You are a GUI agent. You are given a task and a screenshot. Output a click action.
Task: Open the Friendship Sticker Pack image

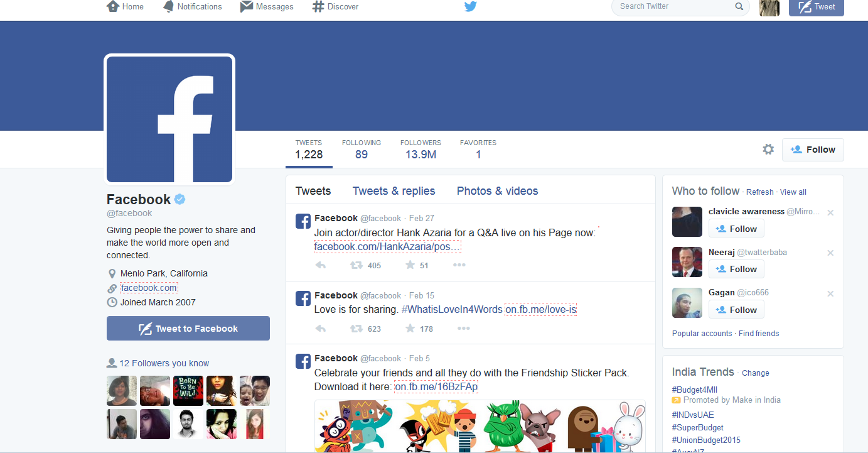[x=480, y=426]
